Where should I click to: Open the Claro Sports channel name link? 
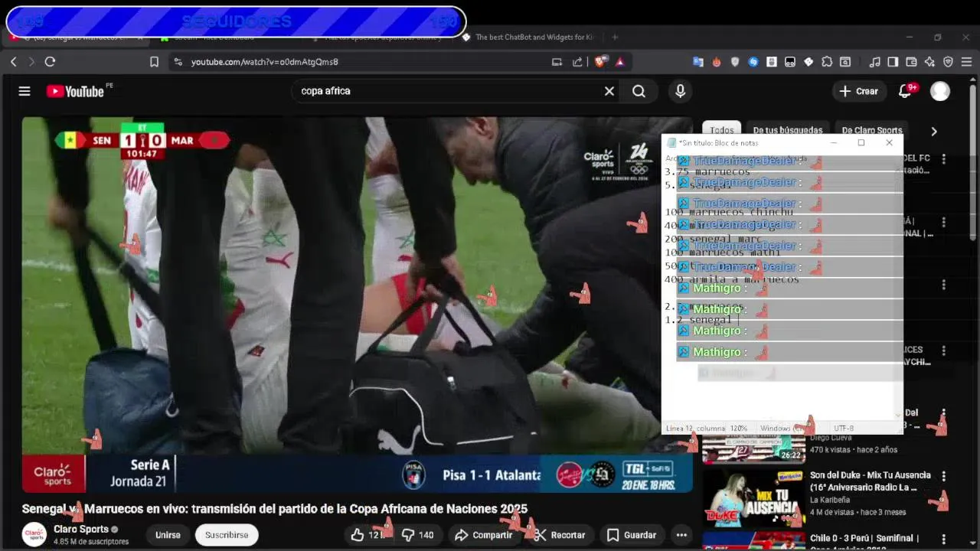click(81, 529)
